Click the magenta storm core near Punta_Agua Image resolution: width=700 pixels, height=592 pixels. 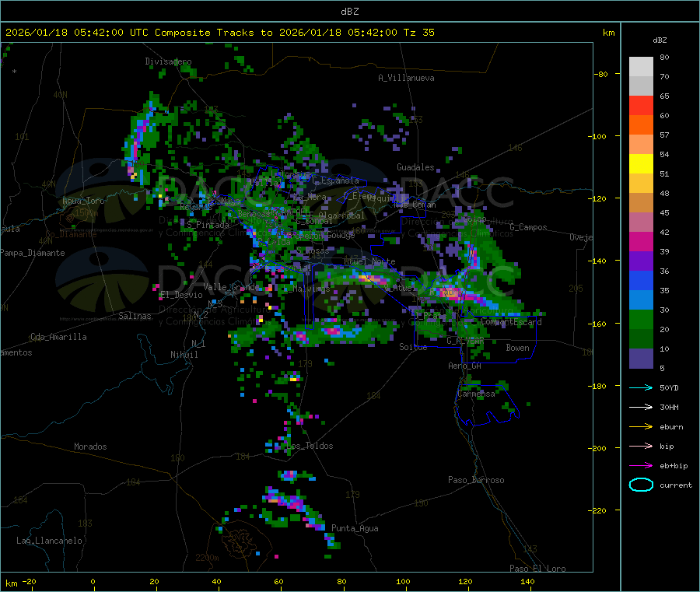pyautogui.click(x=295, y=503)
